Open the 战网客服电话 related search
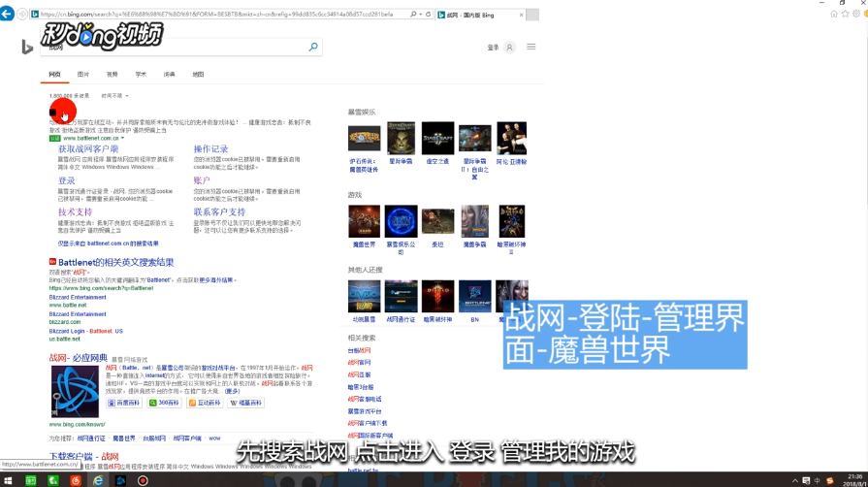 coord(365,399)
